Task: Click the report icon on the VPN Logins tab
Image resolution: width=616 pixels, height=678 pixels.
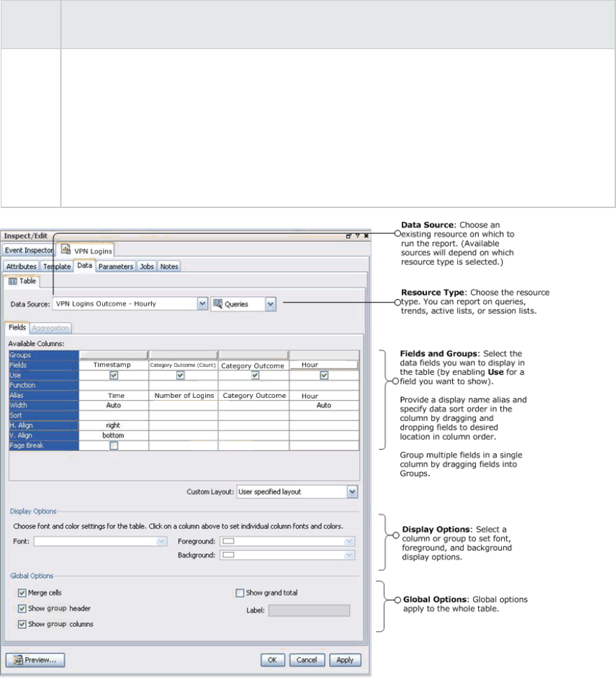Action: (x=66, y=249)
